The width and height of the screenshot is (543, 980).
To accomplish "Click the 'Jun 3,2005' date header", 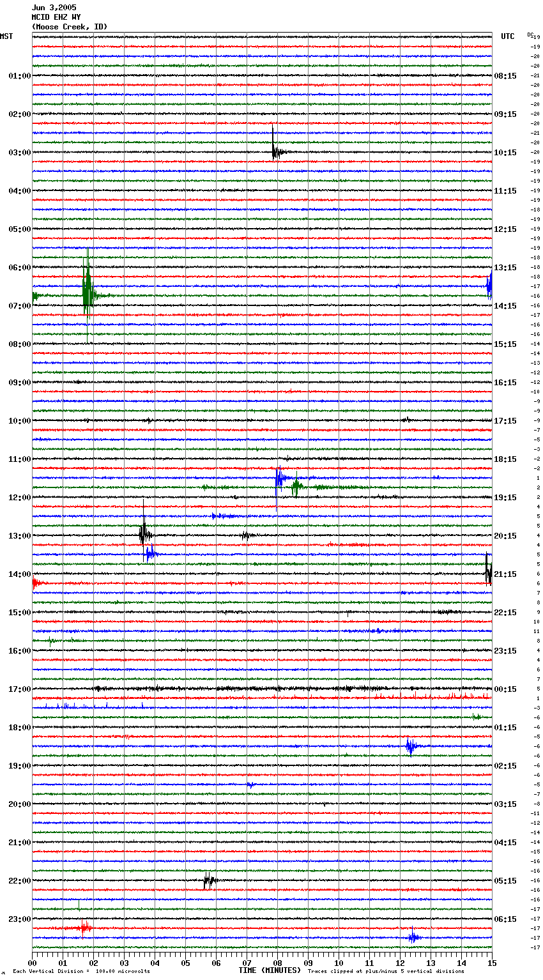I will [54, 8].
